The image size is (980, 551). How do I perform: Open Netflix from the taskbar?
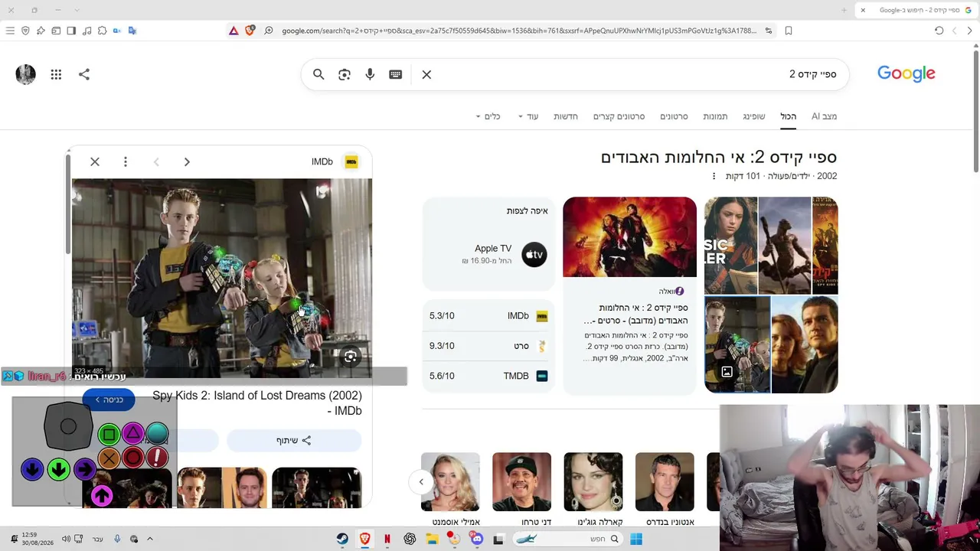387,539
